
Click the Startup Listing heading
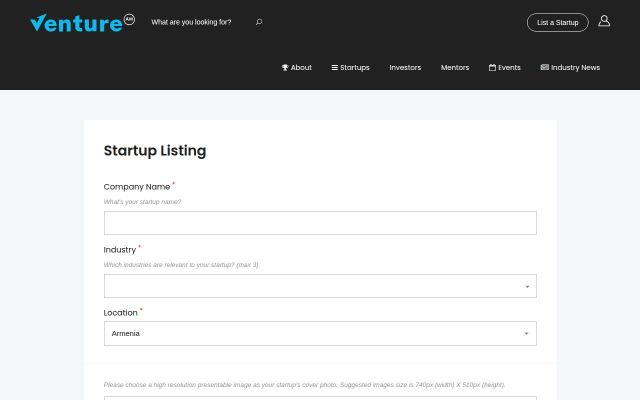click(x=155, y=151)
